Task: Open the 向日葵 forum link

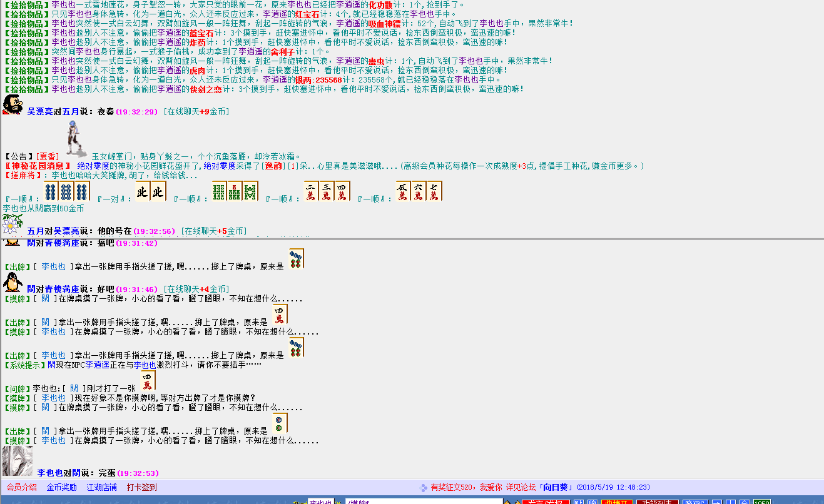Action: (556, 487)
